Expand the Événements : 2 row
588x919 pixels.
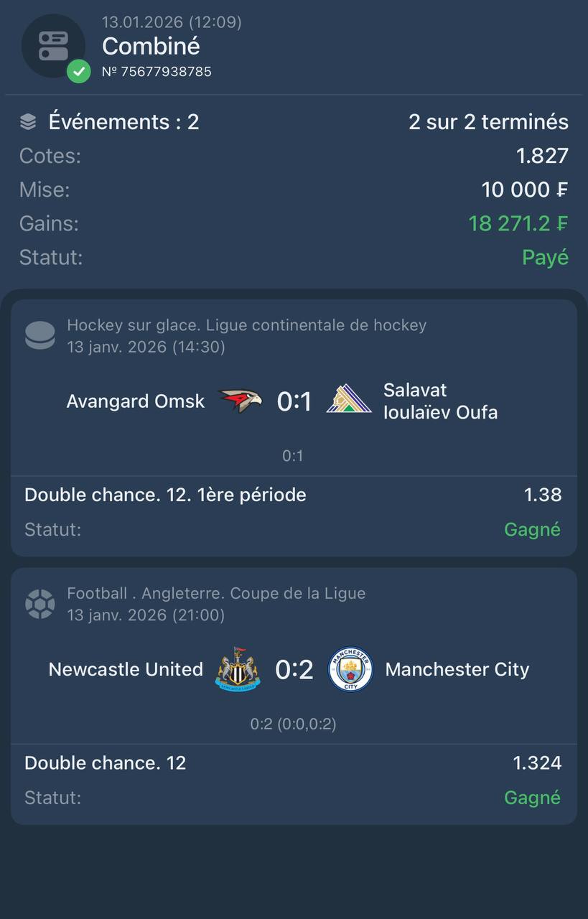click(123, 122)
